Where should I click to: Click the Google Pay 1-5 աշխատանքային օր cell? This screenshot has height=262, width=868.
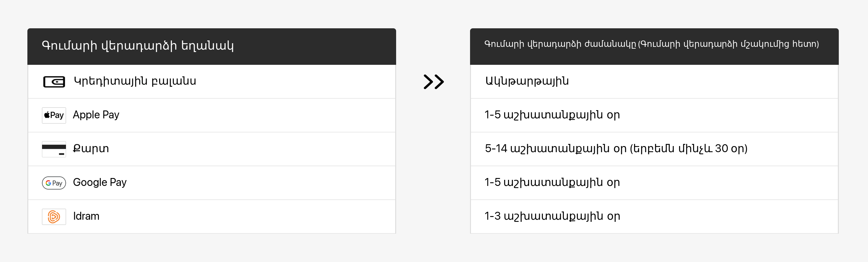pos(552,182)
